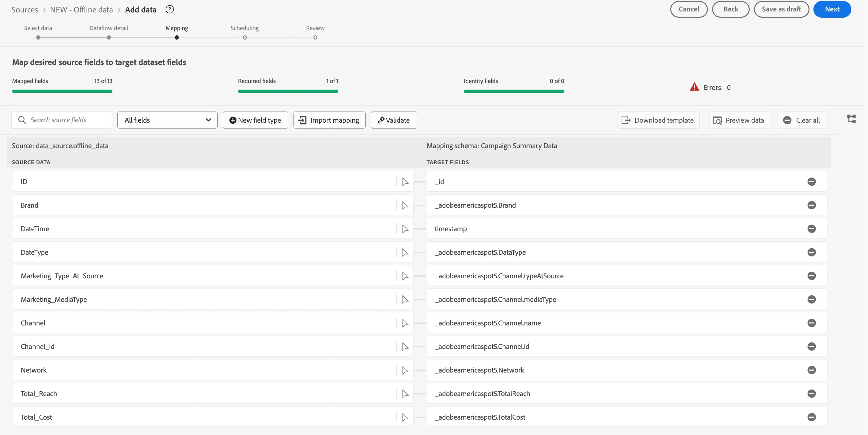Open NEW - Offline data breadcrumb
Screen dimensions: 868x435
tap(81, 9)
